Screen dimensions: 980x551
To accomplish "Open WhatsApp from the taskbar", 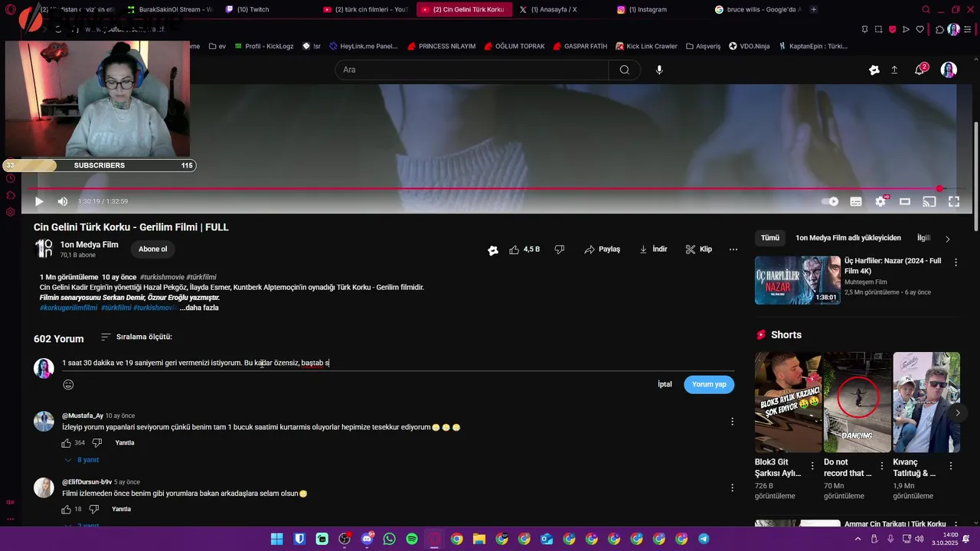I will (390, 539).
